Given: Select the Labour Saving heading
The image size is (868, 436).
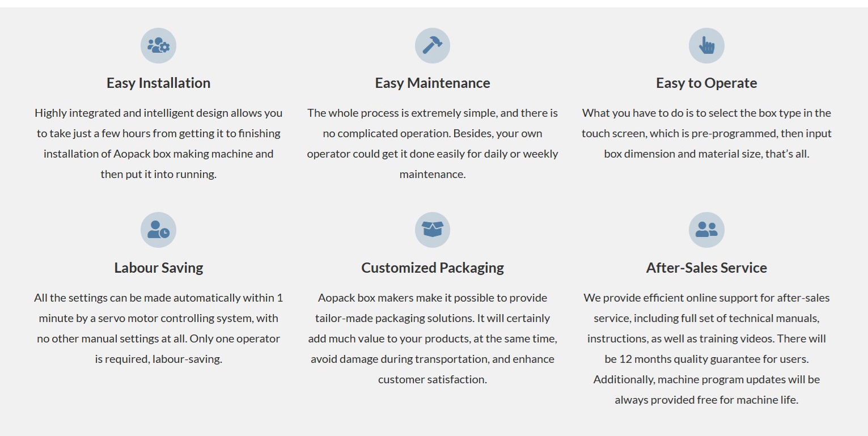Looking at the screenshot, I should 158,268.
